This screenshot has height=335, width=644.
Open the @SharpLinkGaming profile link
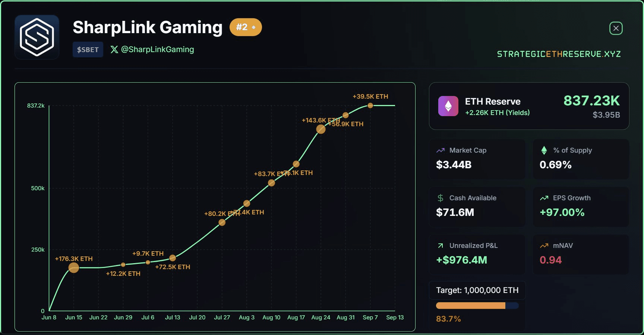coord(157,50)
